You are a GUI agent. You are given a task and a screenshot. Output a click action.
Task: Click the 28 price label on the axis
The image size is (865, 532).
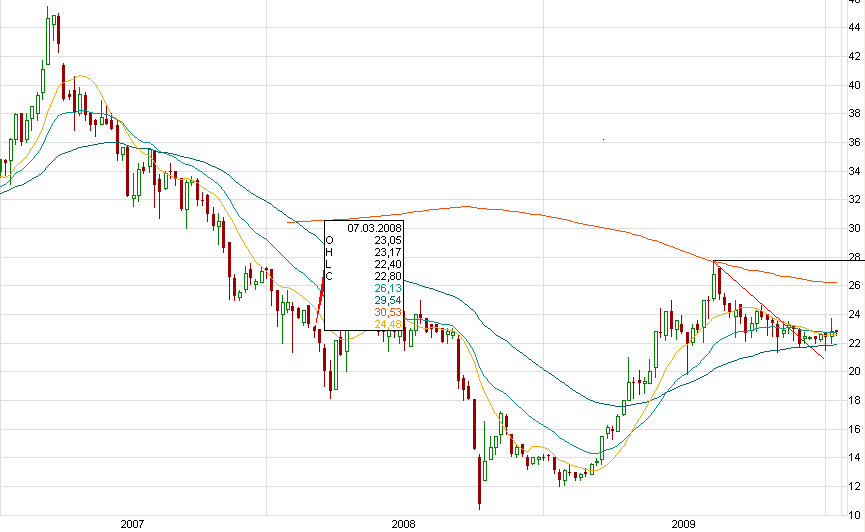[x=855, y=257]
